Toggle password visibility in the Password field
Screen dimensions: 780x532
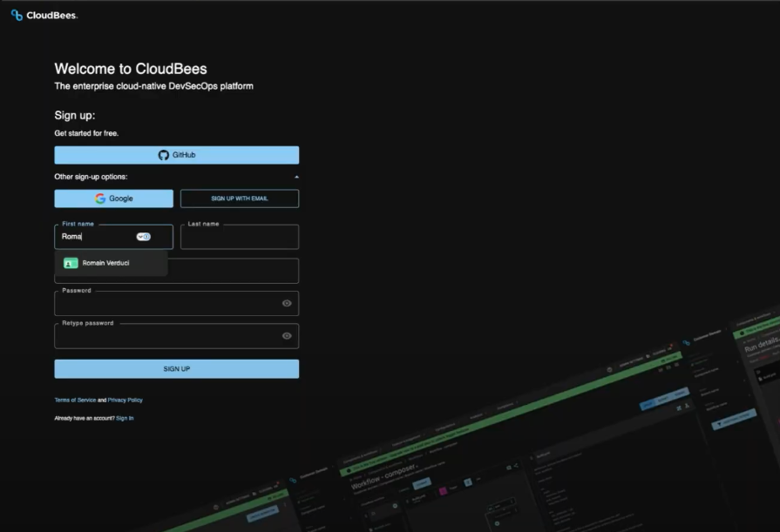pos(288,302)
